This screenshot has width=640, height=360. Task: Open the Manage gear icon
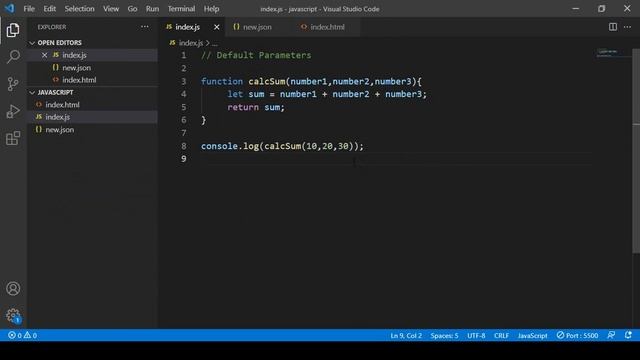13,316
